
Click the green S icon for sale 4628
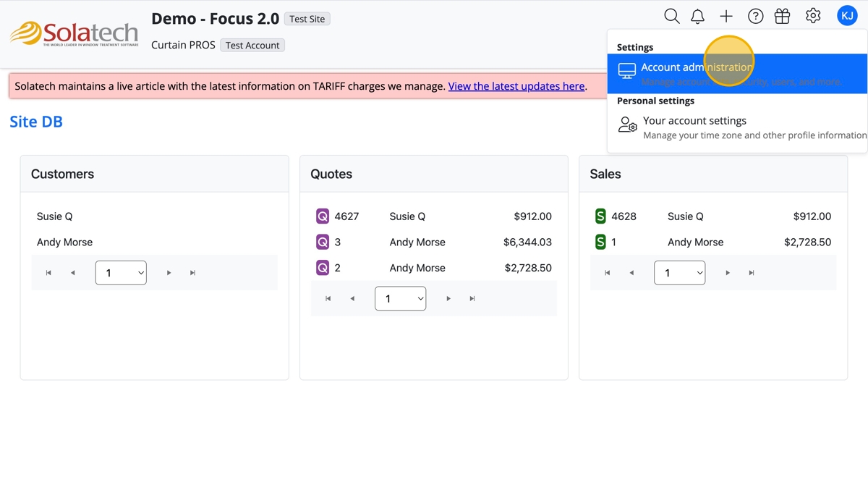(x=600, y=216)
